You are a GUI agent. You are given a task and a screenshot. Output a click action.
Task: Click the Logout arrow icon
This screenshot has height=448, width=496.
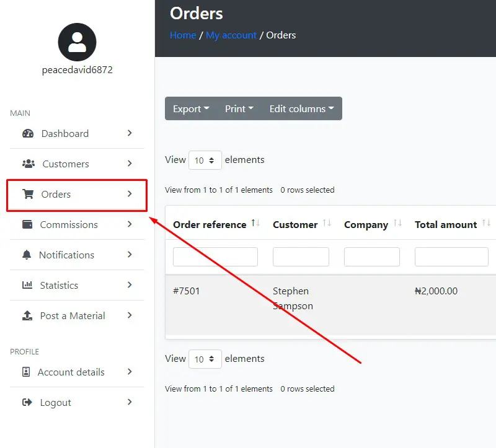pyautogui.click(x=27, y=402)
